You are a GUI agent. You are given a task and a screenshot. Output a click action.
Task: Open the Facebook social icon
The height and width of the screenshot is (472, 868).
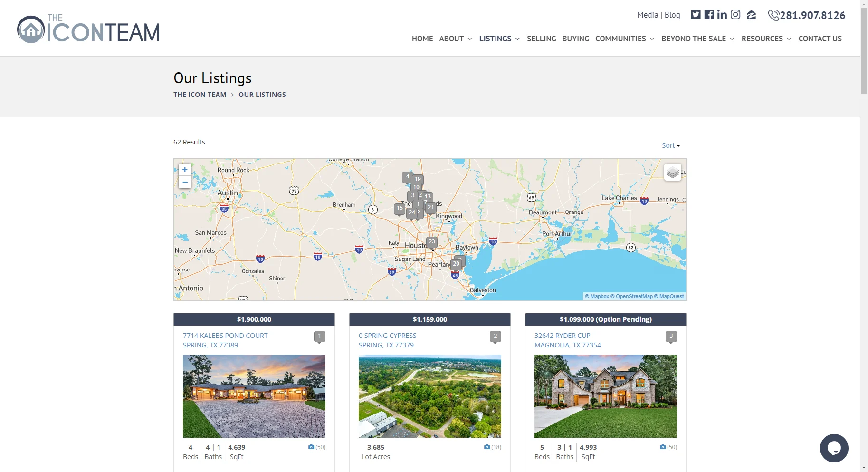(709, 14)
